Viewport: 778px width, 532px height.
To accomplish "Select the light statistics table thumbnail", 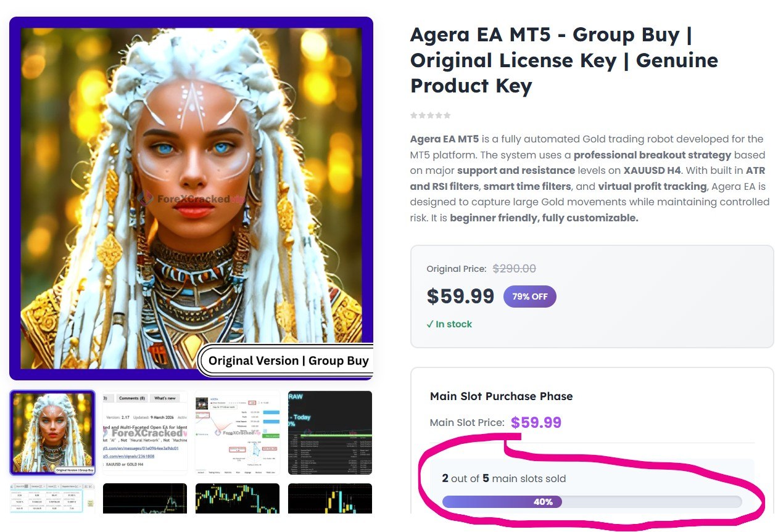I will [52, 498].
